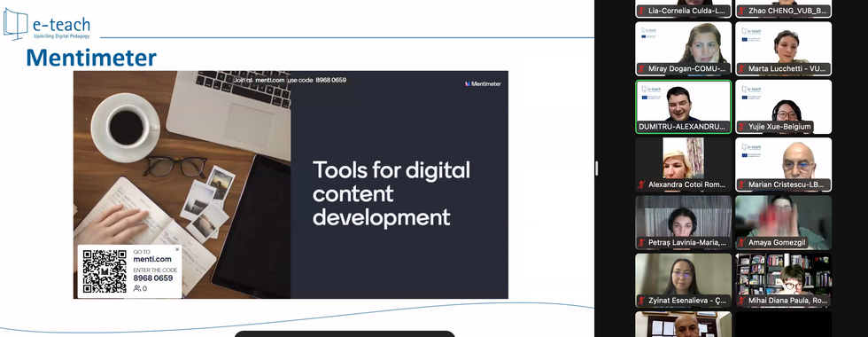Click Miray Dogan's muted microphone icon
Screen dimensions: 868x337
[x=642, y=69]
